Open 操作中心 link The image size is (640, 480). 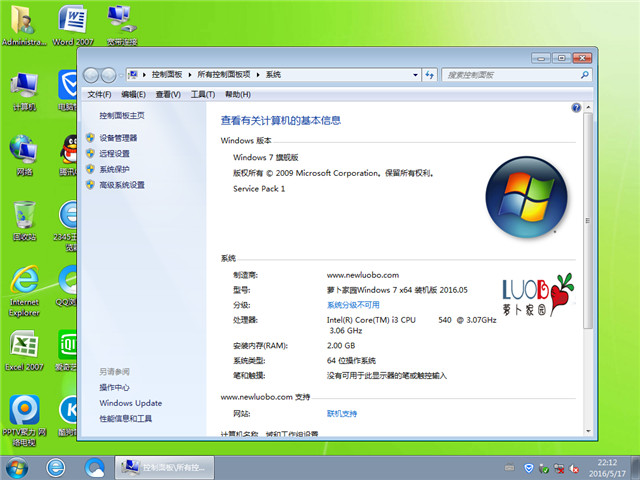[x=114, y=387]
